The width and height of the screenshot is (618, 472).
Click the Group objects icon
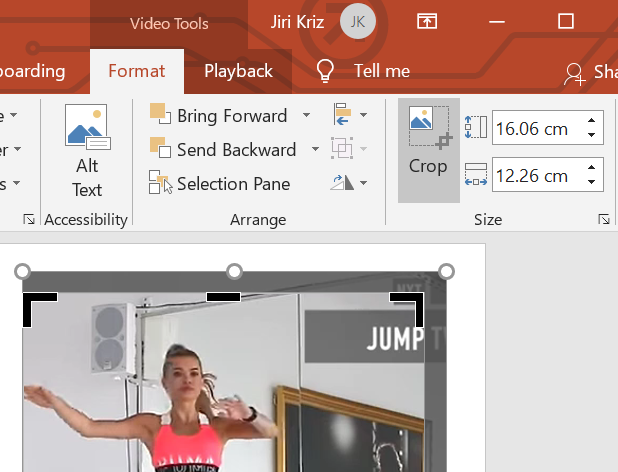[342, 149]
